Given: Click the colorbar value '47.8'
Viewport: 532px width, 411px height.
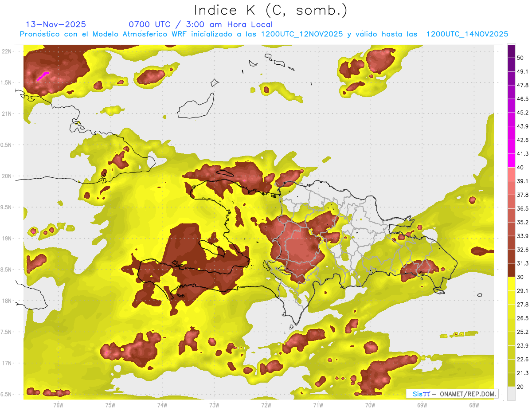Looking at the screenshot, I should click(x=523, y=86).
